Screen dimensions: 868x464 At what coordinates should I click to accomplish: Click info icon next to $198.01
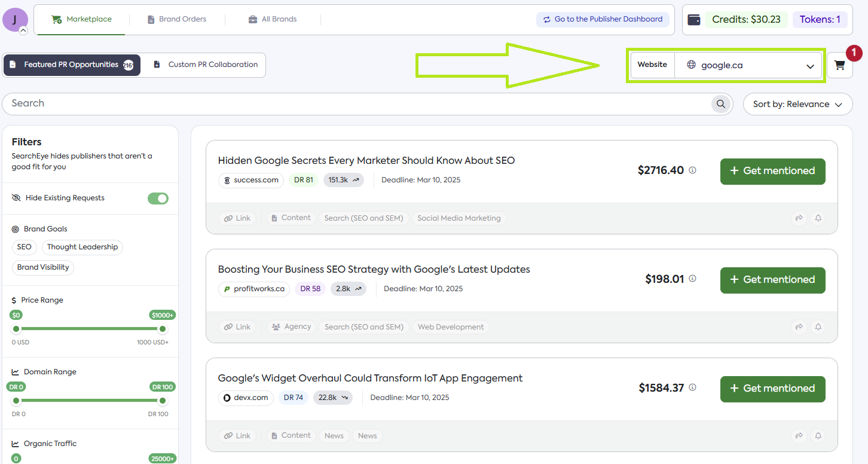point(692,279)
